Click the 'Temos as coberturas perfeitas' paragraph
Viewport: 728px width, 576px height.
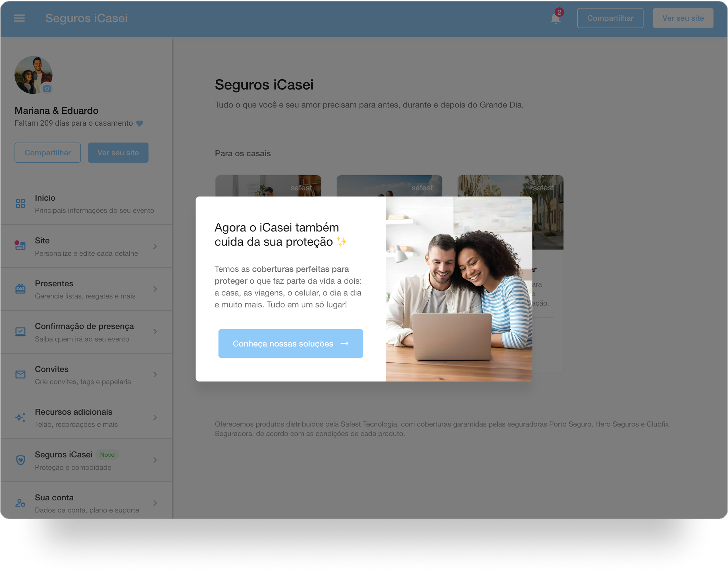(x=288, y=287)
